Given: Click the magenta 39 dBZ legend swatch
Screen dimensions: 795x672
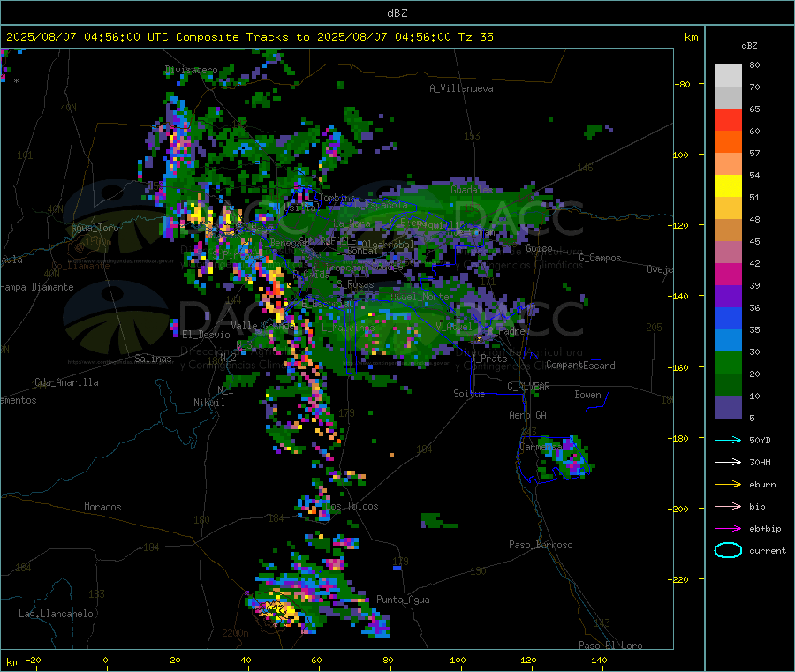Looking at the screenshot, I should coord(728,274).
